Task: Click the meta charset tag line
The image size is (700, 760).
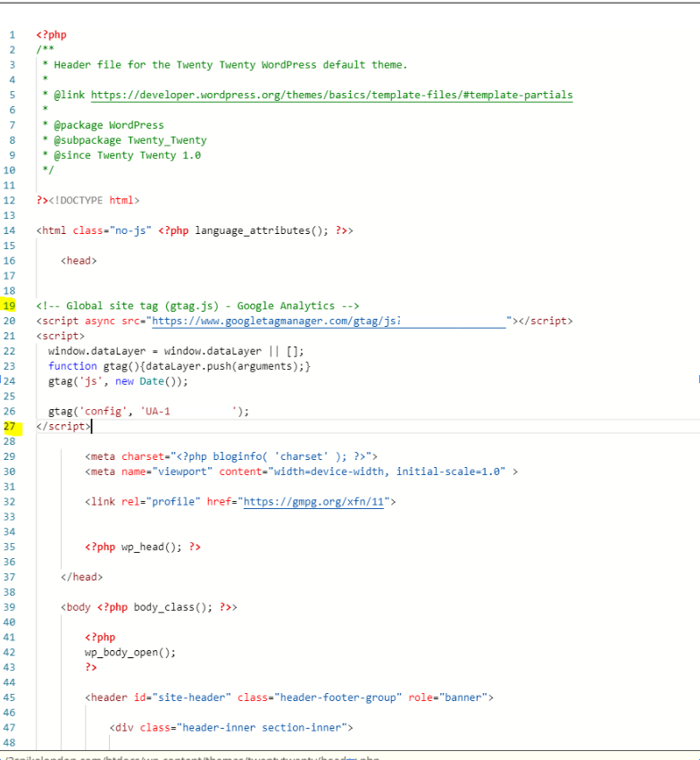Action: 231,456
